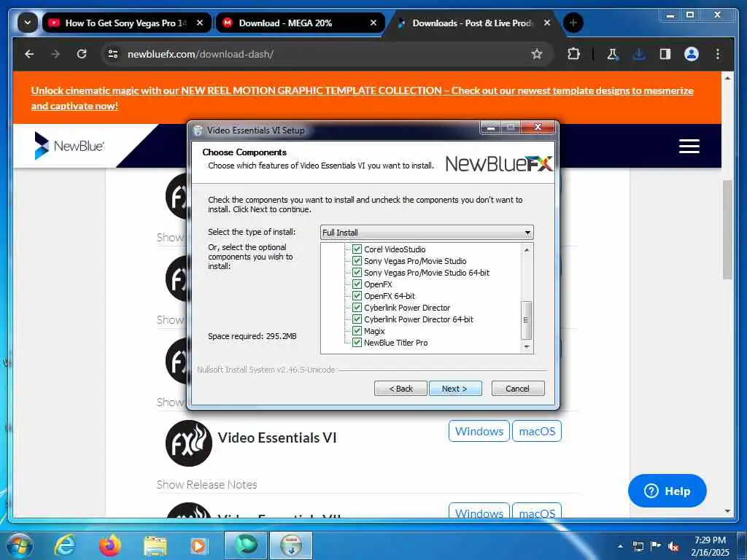
Task: Click the NewBlue logo
Action: [x=69, y=146]
